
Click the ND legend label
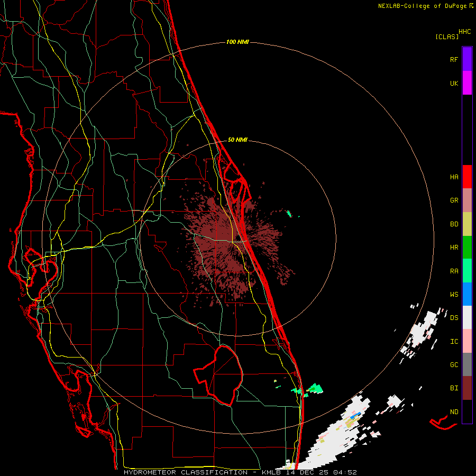tap(454, 412)
